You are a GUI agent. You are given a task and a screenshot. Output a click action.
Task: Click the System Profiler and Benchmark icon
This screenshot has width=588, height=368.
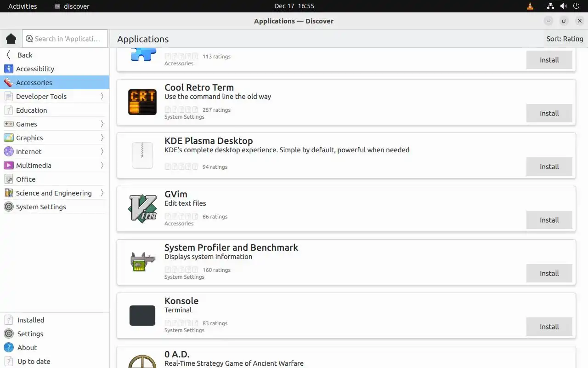point(142,262)
